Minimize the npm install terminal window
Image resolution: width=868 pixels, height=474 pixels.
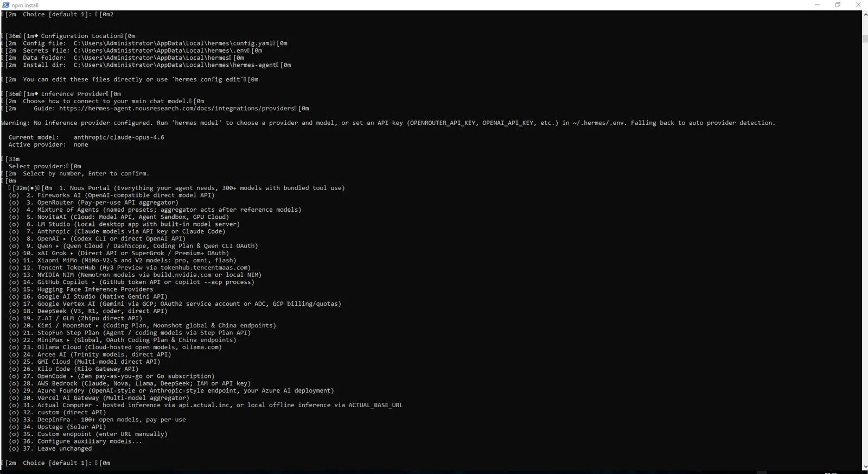tap(817, 5)
